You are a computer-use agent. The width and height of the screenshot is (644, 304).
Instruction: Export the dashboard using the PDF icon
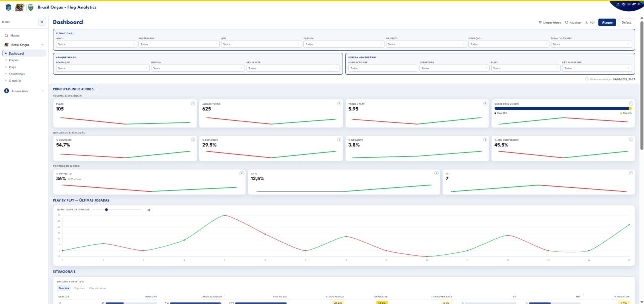click(587, 23)
